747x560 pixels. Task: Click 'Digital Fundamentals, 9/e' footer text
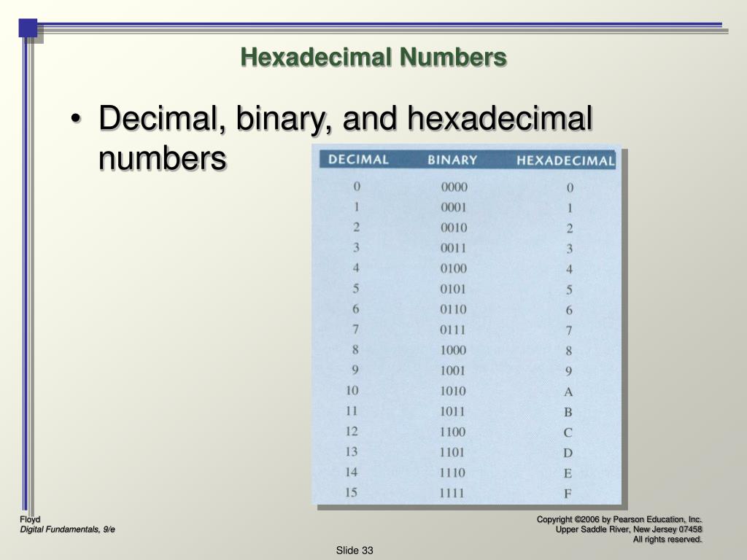67,529
